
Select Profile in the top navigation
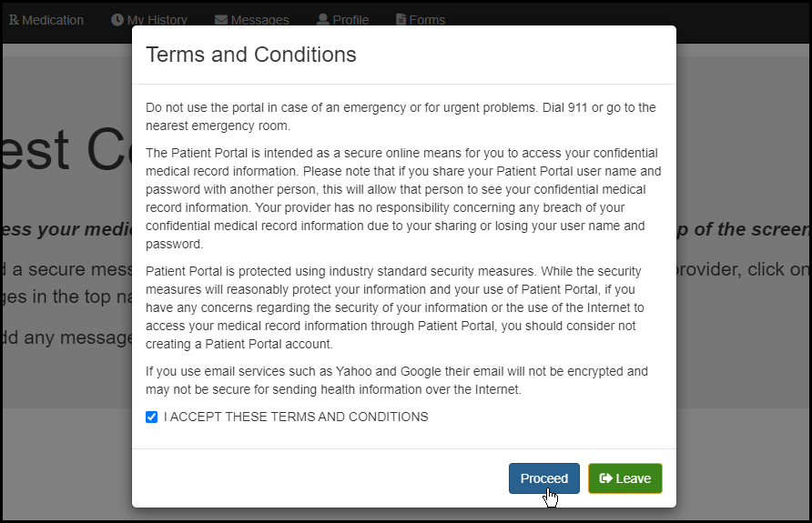pos(350,20)
